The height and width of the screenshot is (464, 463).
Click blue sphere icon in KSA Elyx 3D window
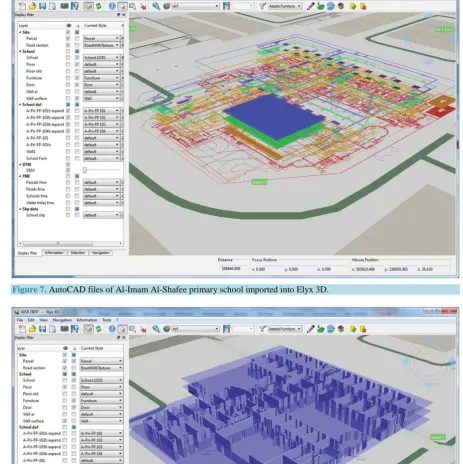[x=331, y=329]
